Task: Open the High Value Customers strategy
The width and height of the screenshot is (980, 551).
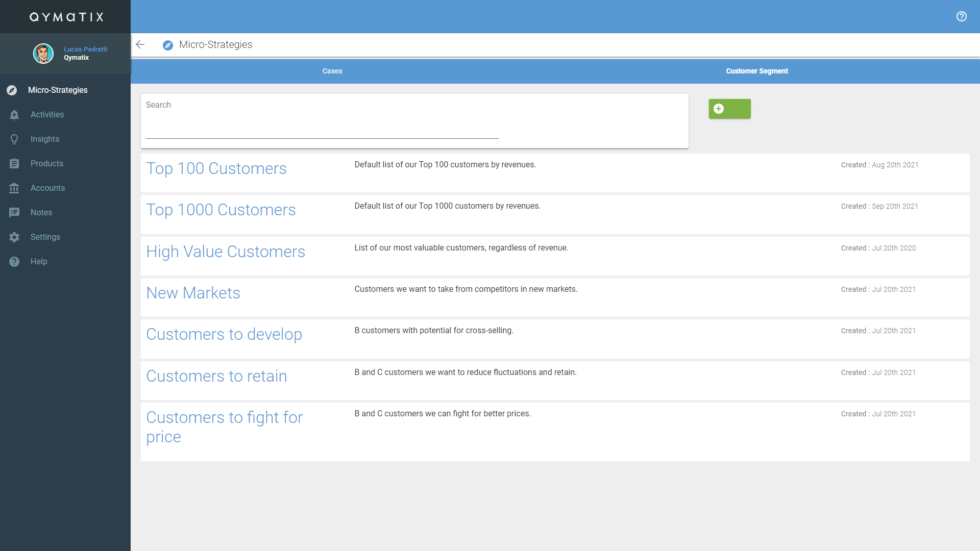Action: click(226, 251)
